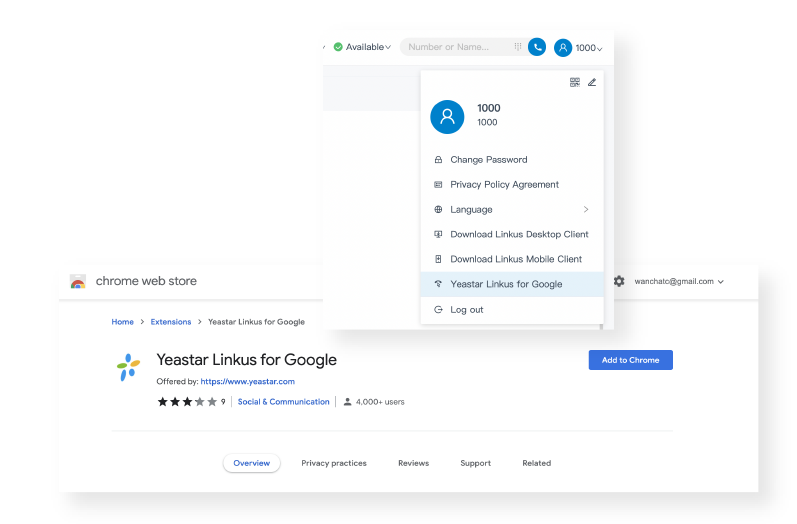Viewport: 797px width, 524px height.
Task: Switch to the Overview tab
Action: (252, 463)
